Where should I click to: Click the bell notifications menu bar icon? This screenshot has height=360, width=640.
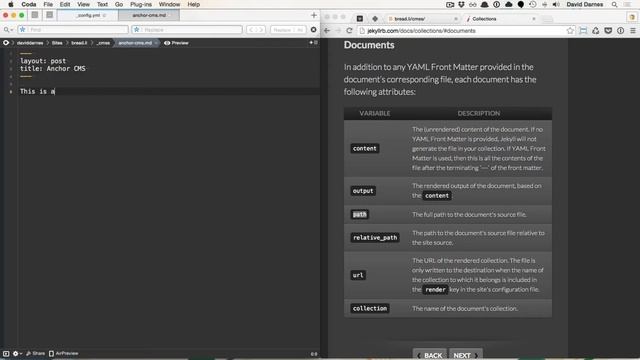coord(484,4)
